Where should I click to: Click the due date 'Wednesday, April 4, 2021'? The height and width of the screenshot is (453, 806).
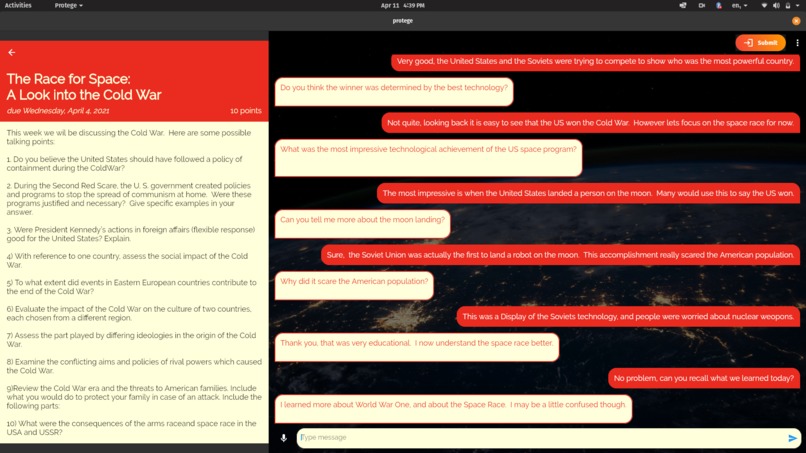(58, 111)
